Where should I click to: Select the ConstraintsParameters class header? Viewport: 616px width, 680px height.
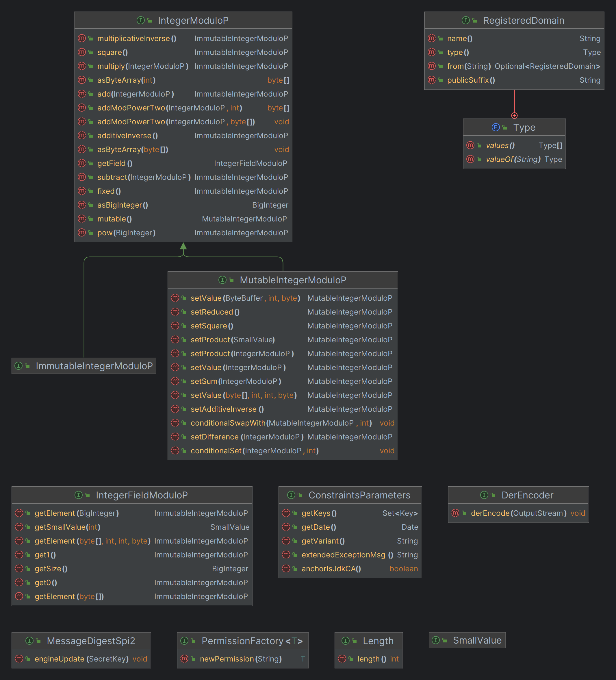coord(359,495)
